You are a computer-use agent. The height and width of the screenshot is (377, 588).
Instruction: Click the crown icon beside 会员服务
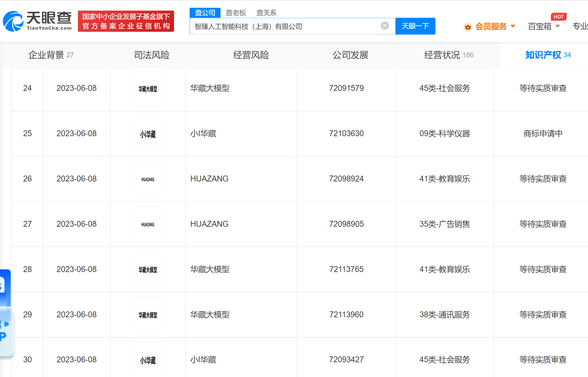pyautogui.click(x=468, y=26)
